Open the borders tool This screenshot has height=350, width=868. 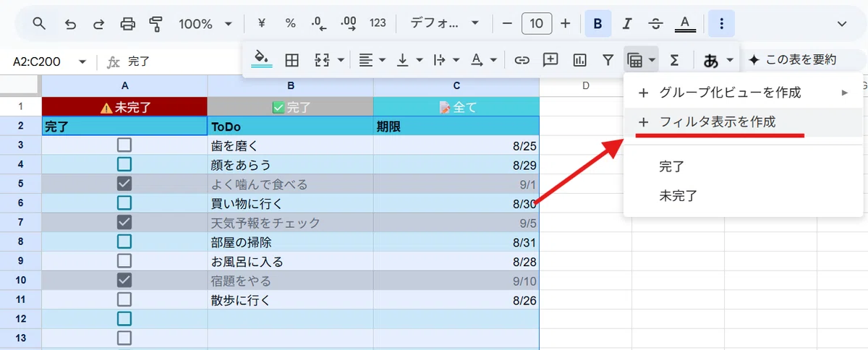(x=292, y=60)
